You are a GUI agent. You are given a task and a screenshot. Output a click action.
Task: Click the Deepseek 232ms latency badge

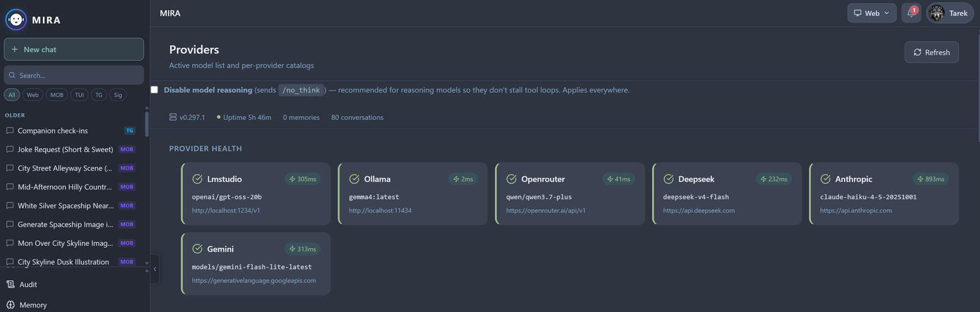pyautogui.click(x=774, y=179)
